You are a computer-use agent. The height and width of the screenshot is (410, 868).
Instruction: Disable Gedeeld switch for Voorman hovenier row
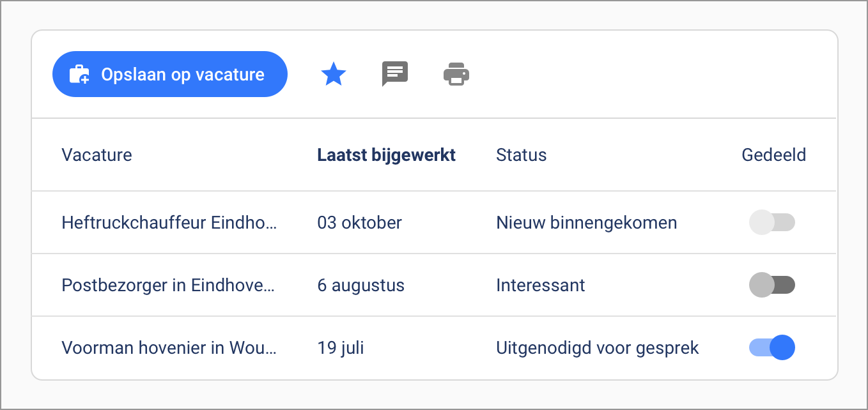pyautogui.click(x=771, y=348)
